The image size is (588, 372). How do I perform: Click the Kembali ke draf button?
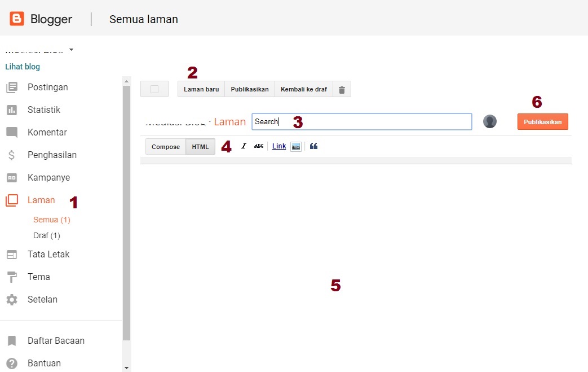[x=304, y=89]
